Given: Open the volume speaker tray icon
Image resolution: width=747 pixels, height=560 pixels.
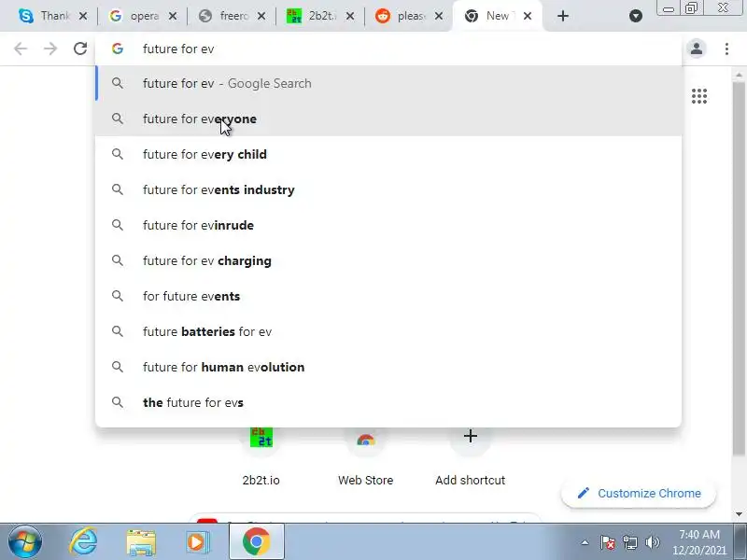Looking at the screenshot, I should tap(652, 542).
